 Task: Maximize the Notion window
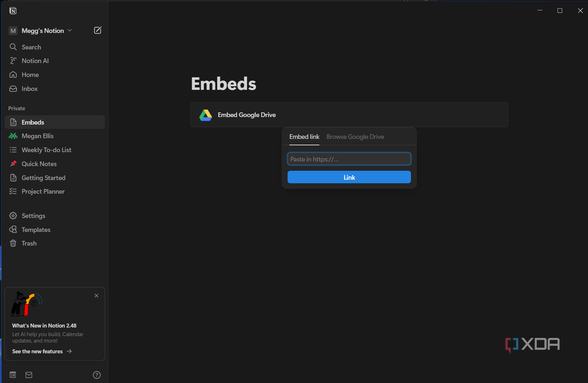(x=560, y=10)
